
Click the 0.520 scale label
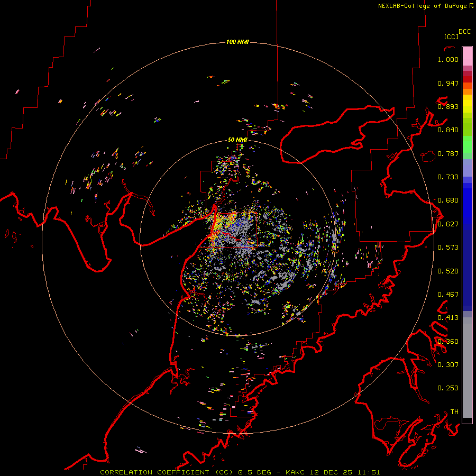[x=448, y=271]
